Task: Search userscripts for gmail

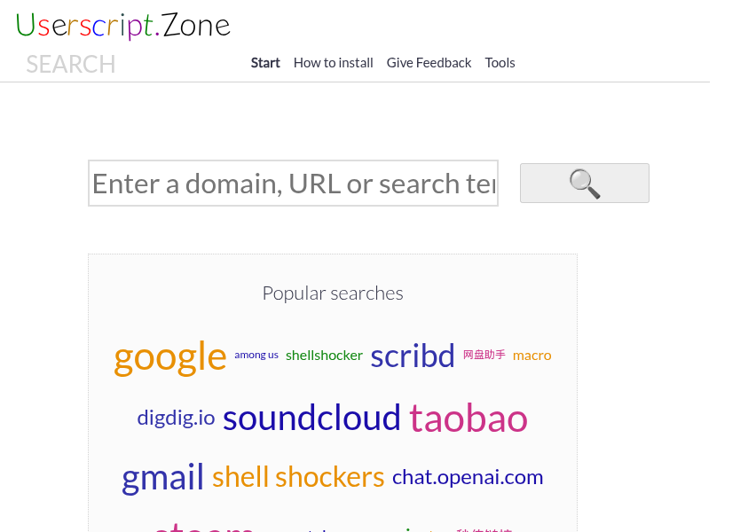Action: 163,478
